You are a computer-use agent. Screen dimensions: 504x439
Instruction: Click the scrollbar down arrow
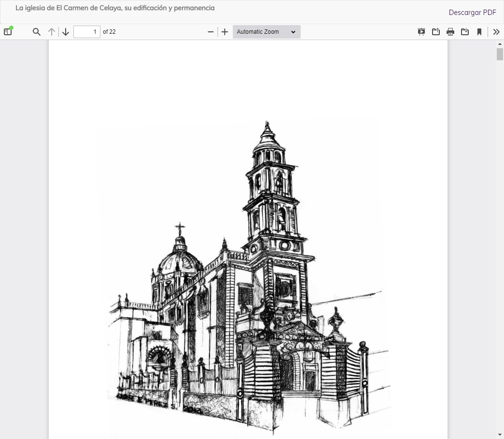point(500,435)
